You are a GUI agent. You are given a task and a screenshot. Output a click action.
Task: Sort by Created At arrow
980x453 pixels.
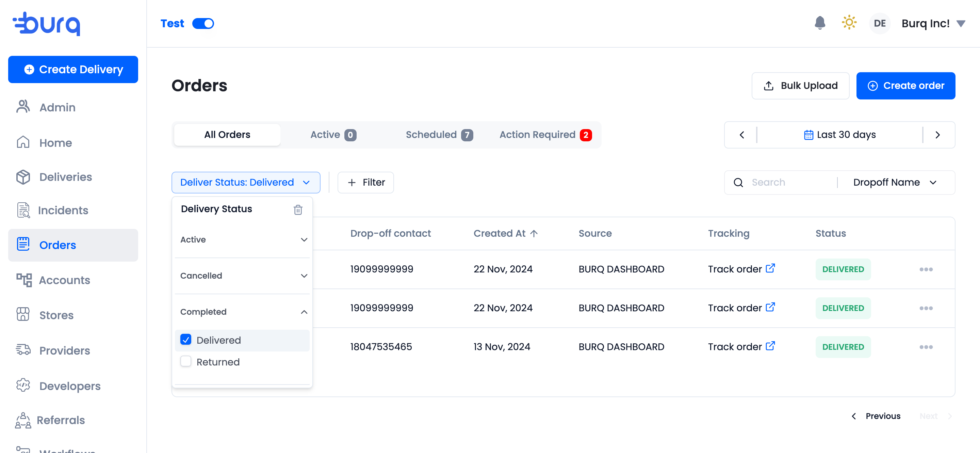534,233
